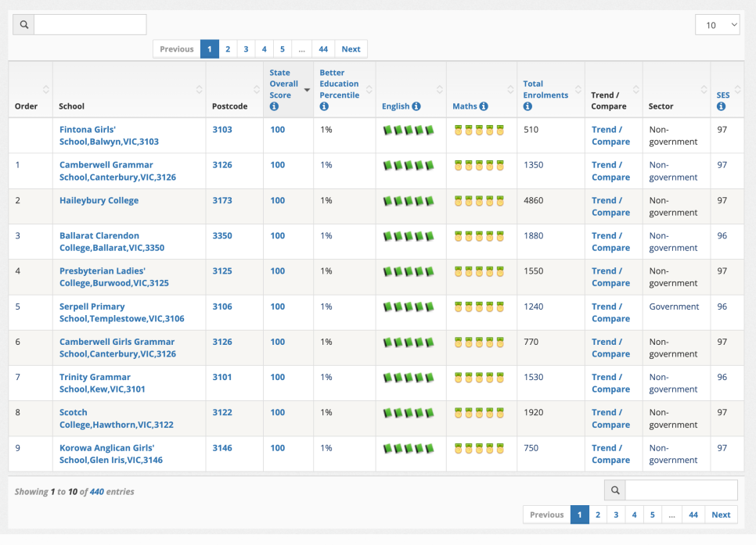Screen dimensions: 756x545
Task: Click Next in the top pagination
Action: [x=351, y=49]
